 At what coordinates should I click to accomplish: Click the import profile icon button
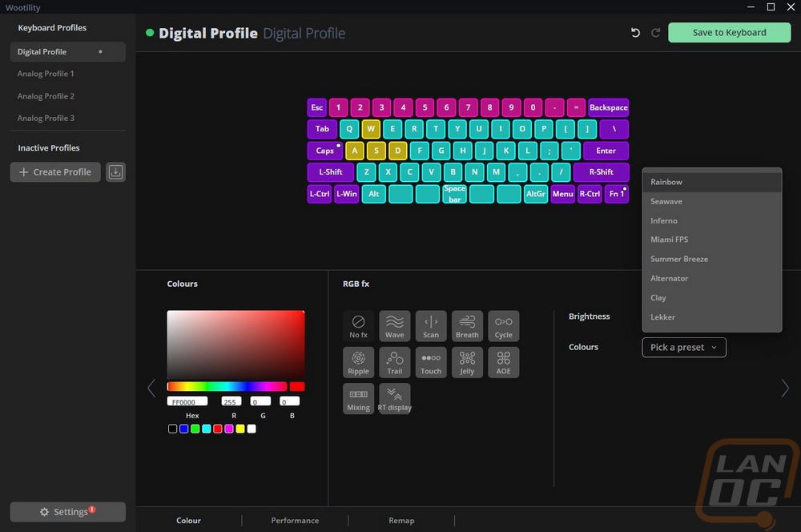click(x=115, y=172)
